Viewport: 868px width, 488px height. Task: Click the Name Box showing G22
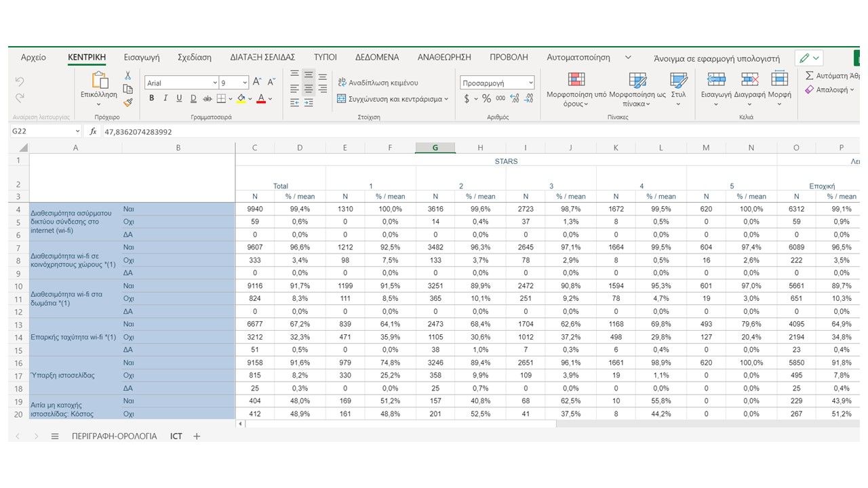click(45, 131)
